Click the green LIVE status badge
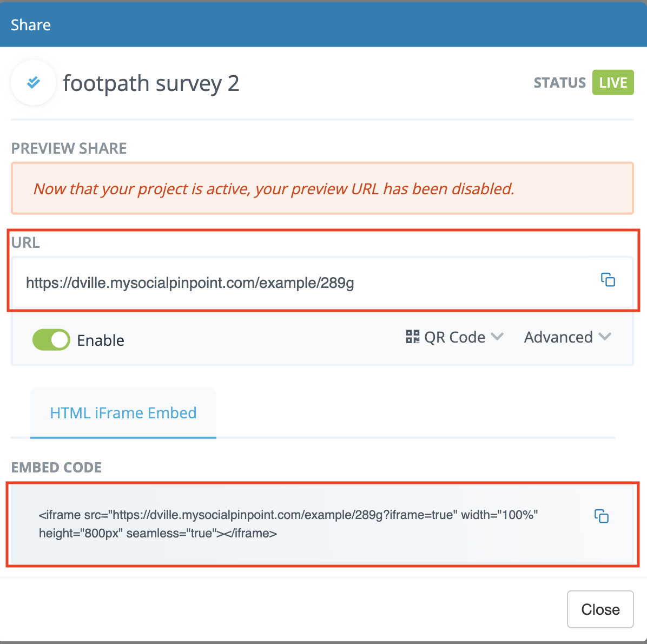Viewport: 647px width, 644px height. click(x=613, y=83)
